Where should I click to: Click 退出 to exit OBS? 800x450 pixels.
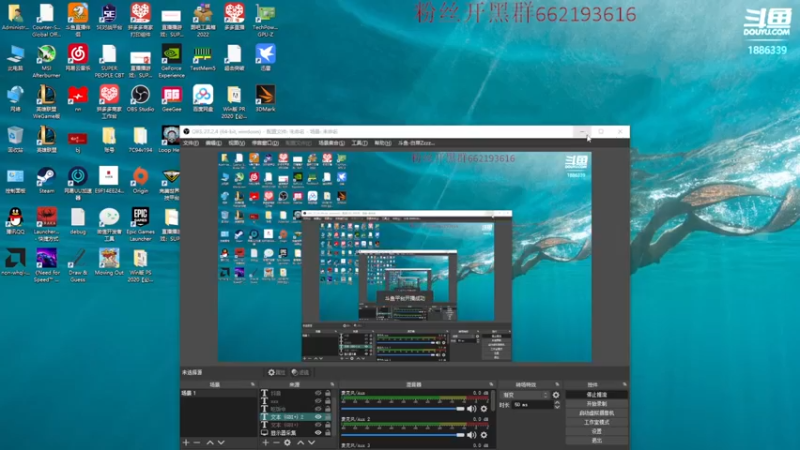596,440
